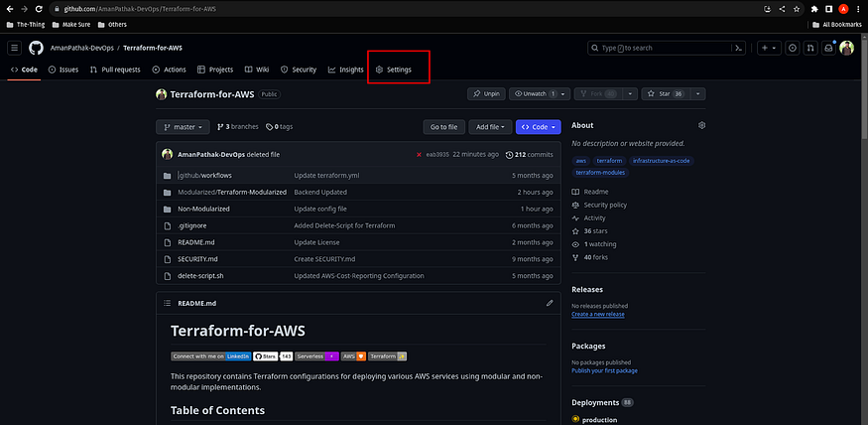
Task: Open the Non-Modularized folder
Action: (x=203, y=209)
